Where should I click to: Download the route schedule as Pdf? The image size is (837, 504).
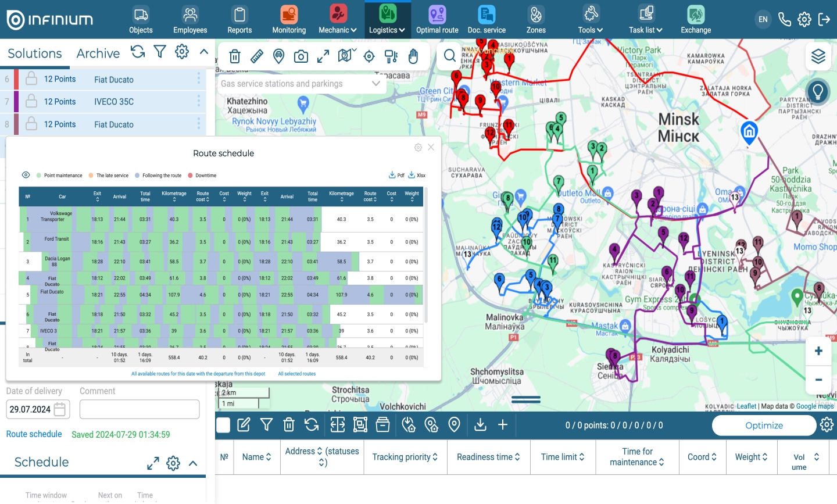coord(396,175)
